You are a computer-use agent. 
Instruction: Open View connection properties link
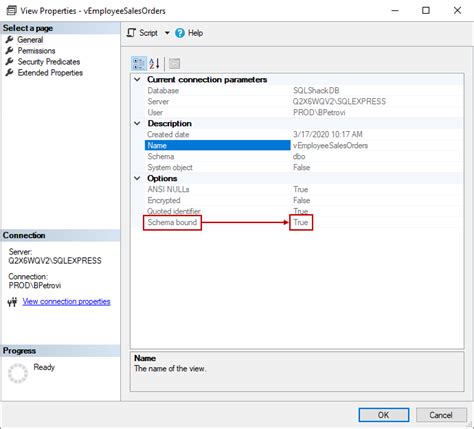(x=66, y=302)
